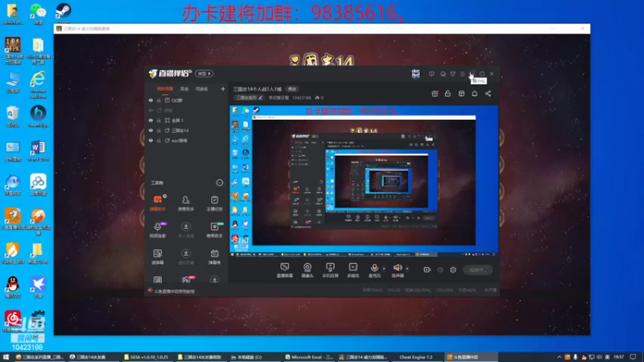Image resolution: width=644 pixels, height=362 pixels.
Task: Open the 弹幕助手 tool in toolbox
Action: [x=158, y=203]
